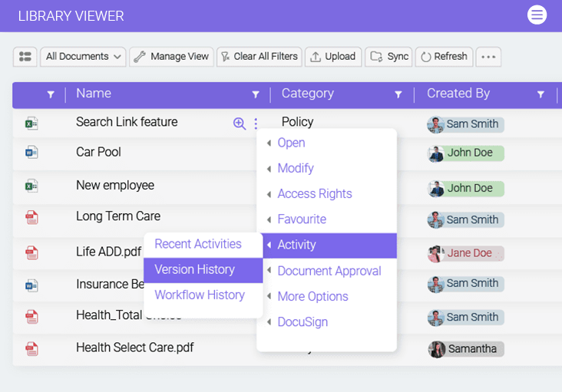Click Sam Smith badge in Long Term Care row

click(x=465, y=220)
